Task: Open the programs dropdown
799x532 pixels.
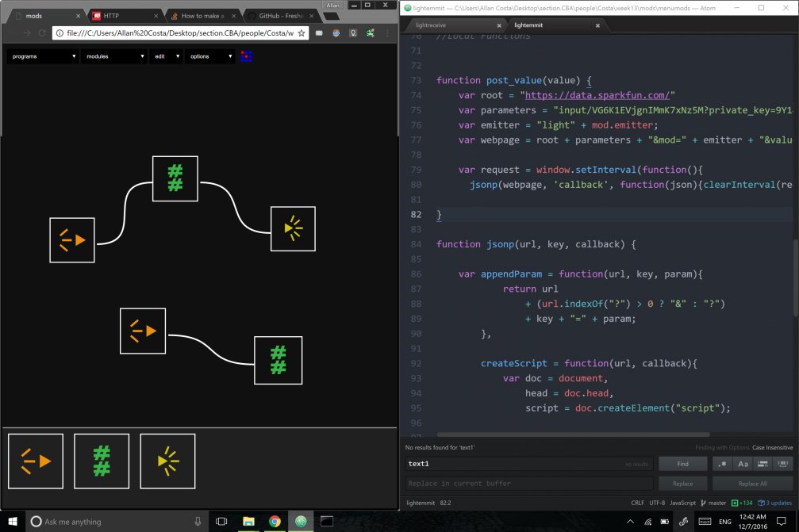Action: coord(43,56)
